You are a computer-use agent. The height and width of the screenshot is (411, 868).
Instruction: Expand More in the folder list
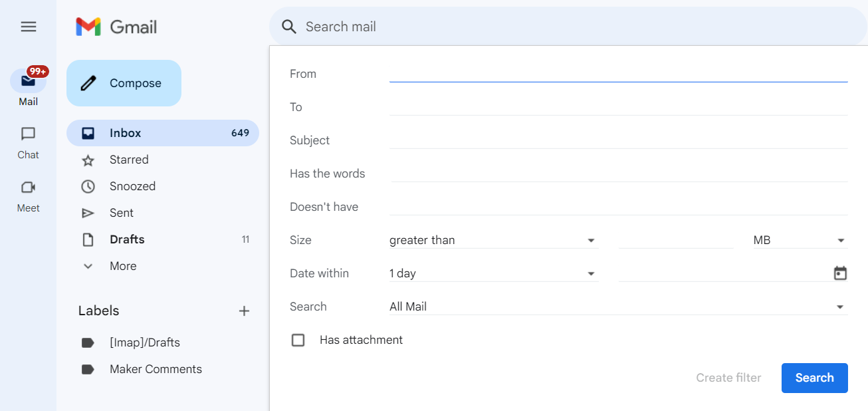123,266
